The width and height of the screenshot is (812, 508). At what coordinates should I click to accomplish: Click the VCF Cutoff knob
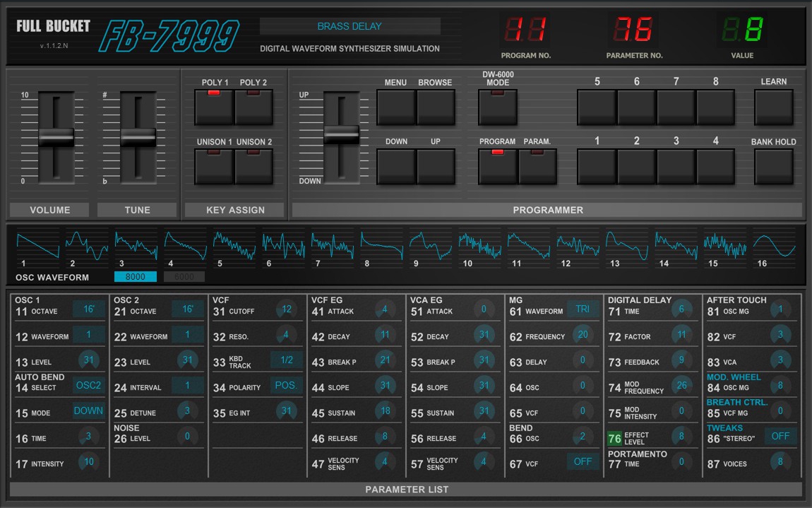(x=286, y=309)
